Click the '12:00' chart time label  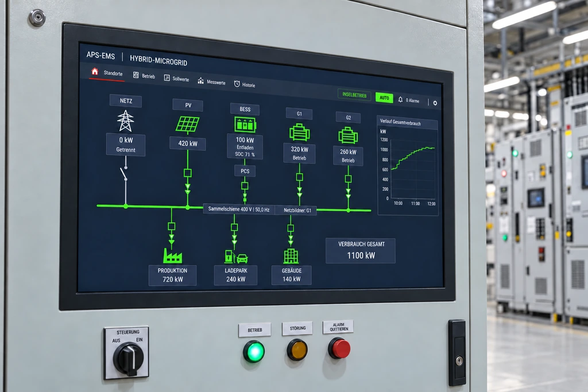[x=431, y=204]
